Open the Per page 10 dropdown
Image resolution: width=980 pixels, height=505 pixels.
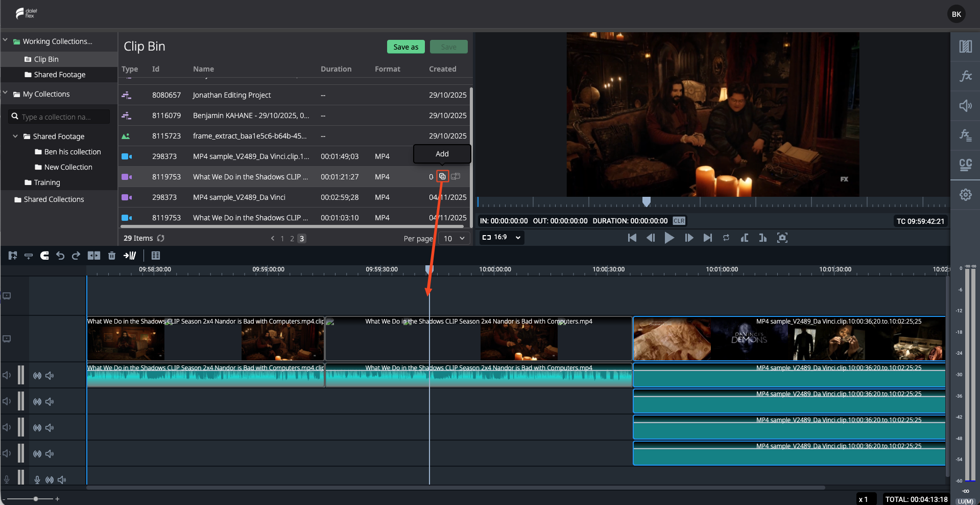click(x=454, y=239)
